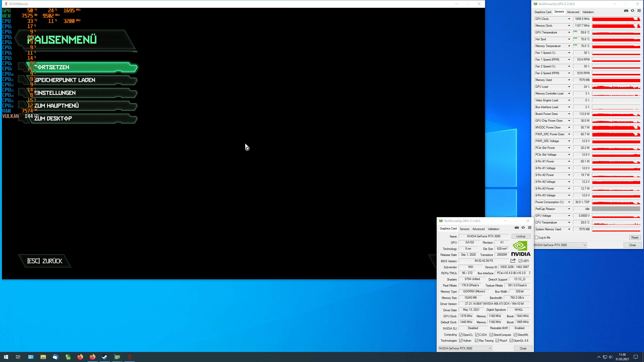This screenshot has height=362, width=644.
Task: Switch to Advanced tab in Sensors GPU-Z window
Action: [573, 12]
